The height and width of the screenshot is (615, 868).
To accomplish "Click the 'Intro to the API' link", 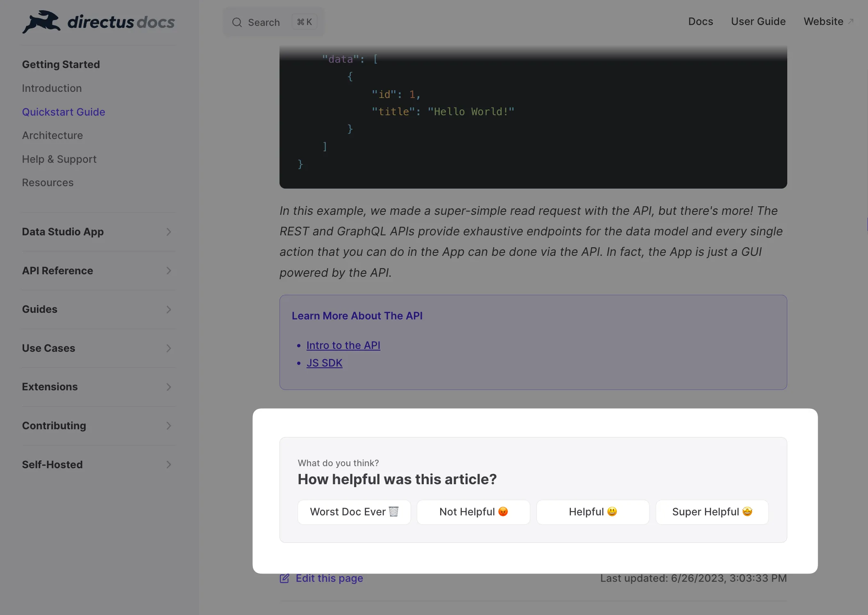I will pyautogui.click(x=343, y=345).
